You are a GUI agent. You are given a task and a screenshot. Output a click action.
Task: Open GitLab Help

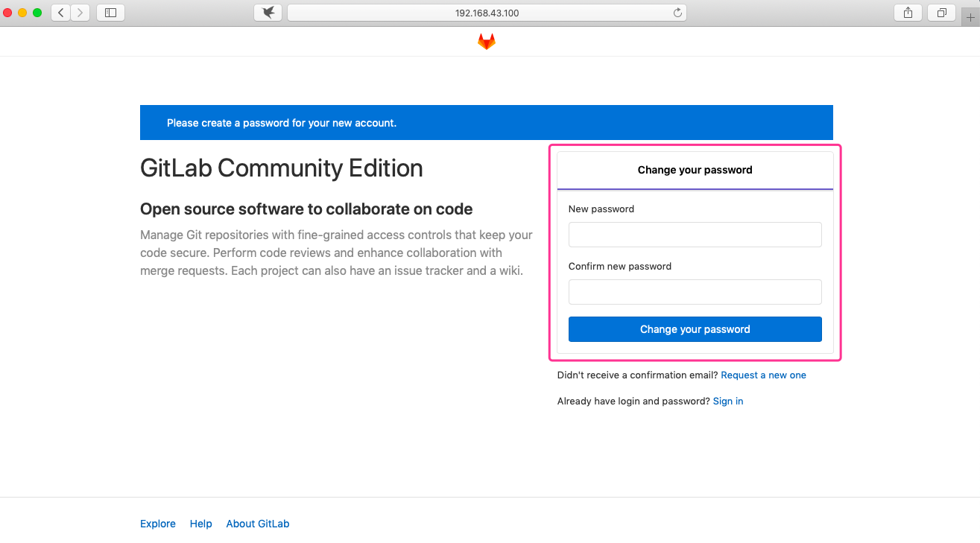coord(200,524)
